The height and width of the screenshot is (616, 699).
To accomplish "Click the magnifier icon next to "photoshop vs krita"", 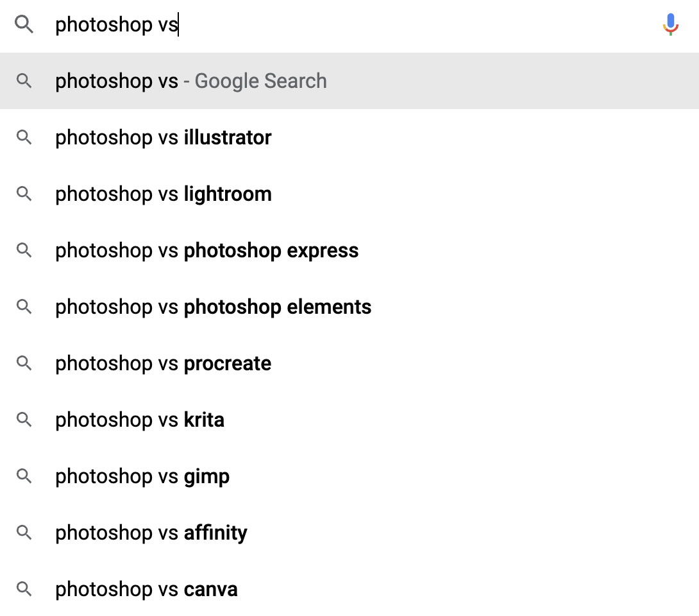I will (x=24, y=420).
